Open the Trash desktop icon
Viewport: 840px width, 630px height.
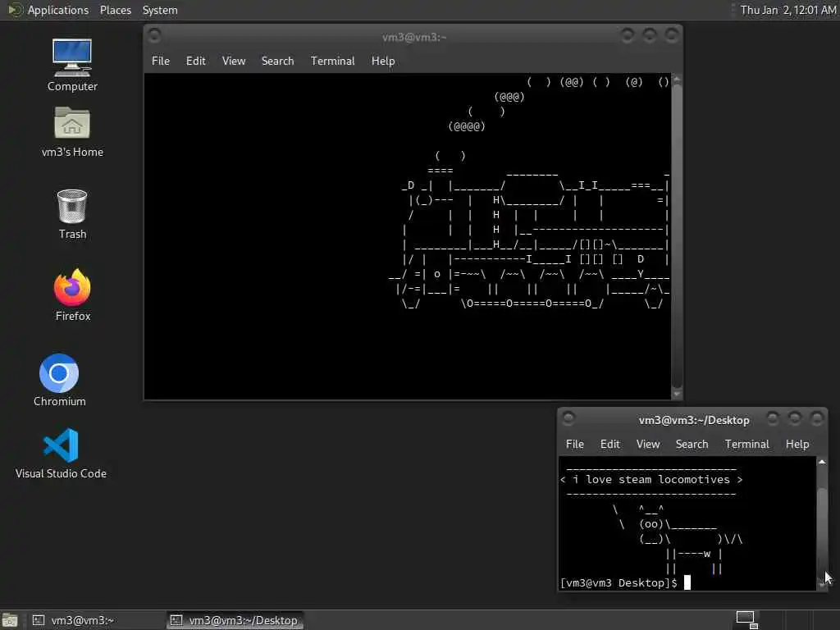point(72,214)
